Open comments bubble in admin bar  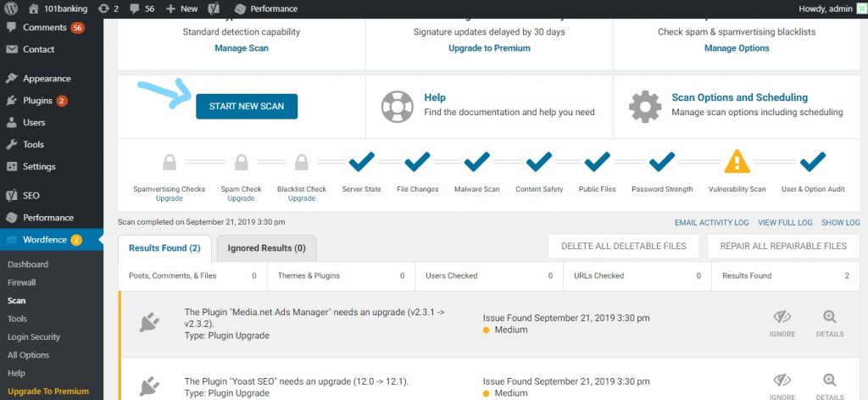pos(142,8)
